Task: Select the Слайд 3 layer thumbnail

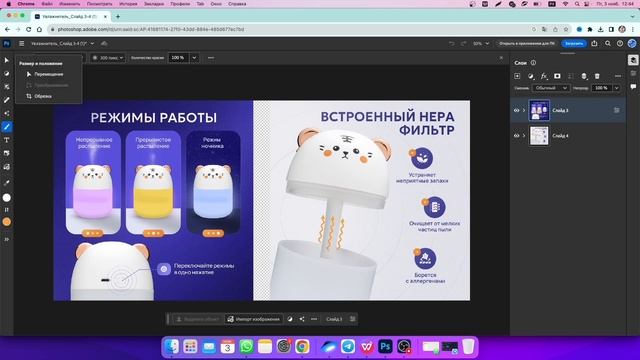Action: (539, 110)
